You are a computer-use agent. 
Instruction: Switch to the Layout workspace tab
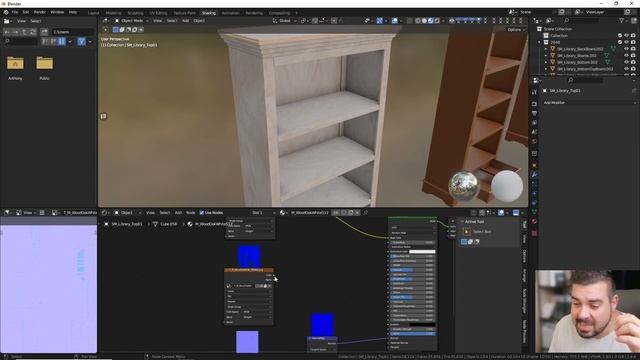(x=93, y=13)
